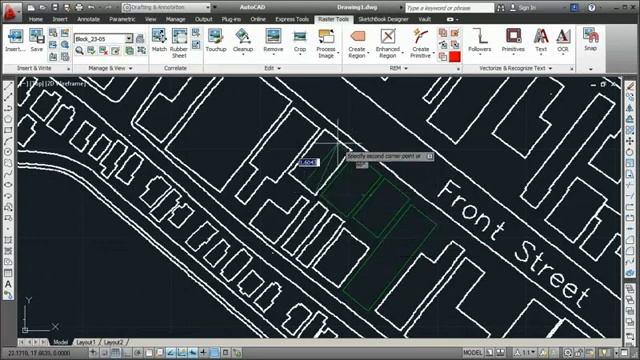Screen dimensions: 640x360
Task: Click the dynamic input dimension field
Action: coord(309,162)
